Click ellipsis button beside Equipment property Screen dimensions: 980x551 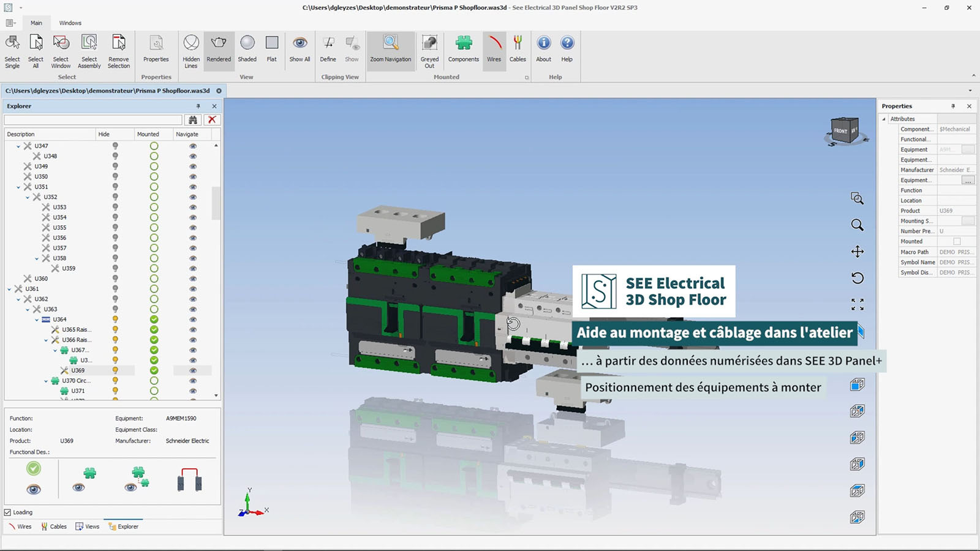coord(968,180)
